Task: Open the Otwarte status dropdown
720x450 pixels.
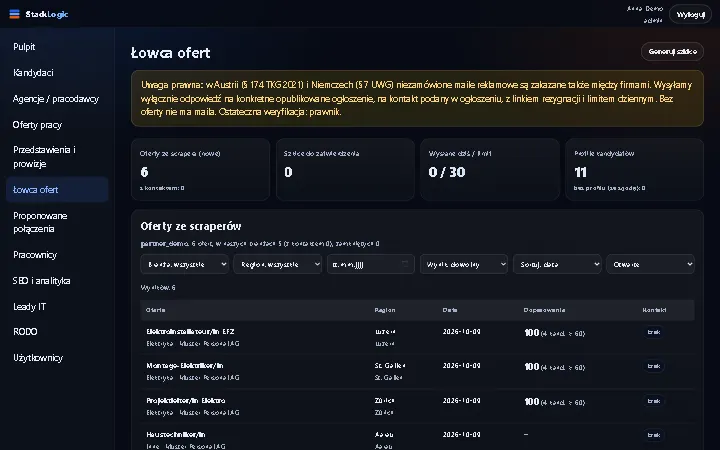Action: pos(650,264)
